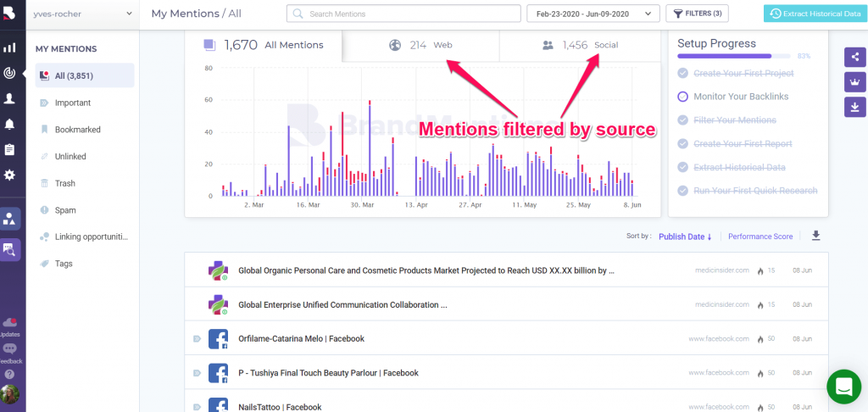The image size is (868, 412).
Task: Open the reports clipboard icon in the sidebar
Action: click(x=9, y=149)
